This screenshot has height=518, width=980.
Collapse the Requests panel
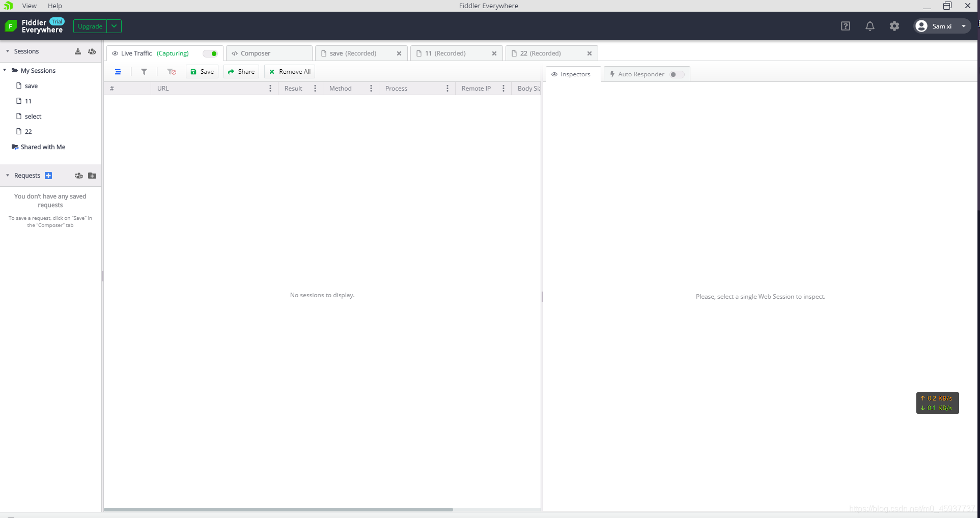[x=8, y=176]
